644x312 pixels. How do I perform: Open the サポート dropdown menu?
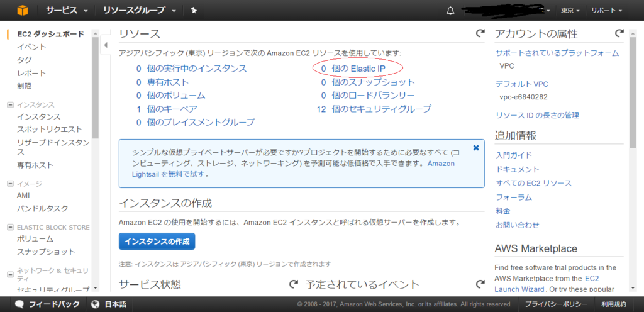(x=606, y=10)
